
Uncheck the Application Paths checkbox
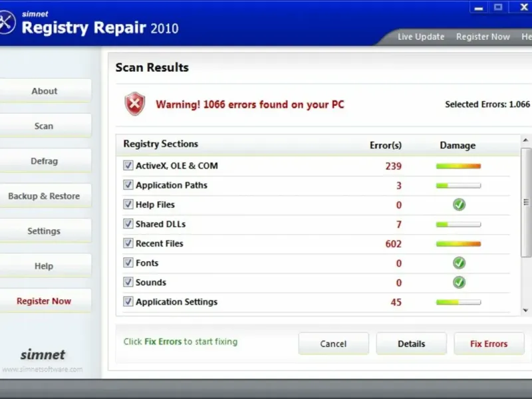point(128,185)
